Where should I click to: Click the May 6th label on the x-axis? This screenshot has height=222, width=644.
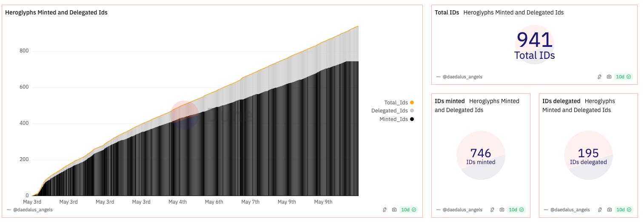pyautogui.click(x=214, y=202)
